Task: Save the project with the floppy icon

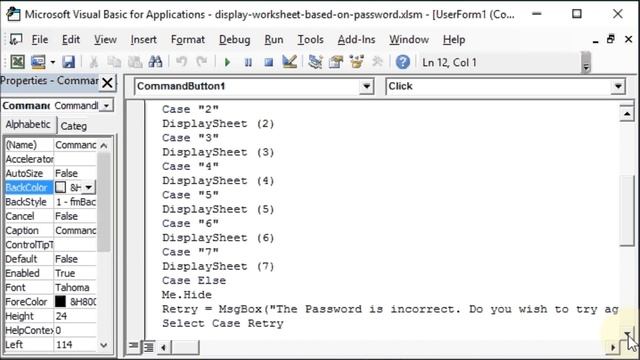Action: [x=69, y=62]
